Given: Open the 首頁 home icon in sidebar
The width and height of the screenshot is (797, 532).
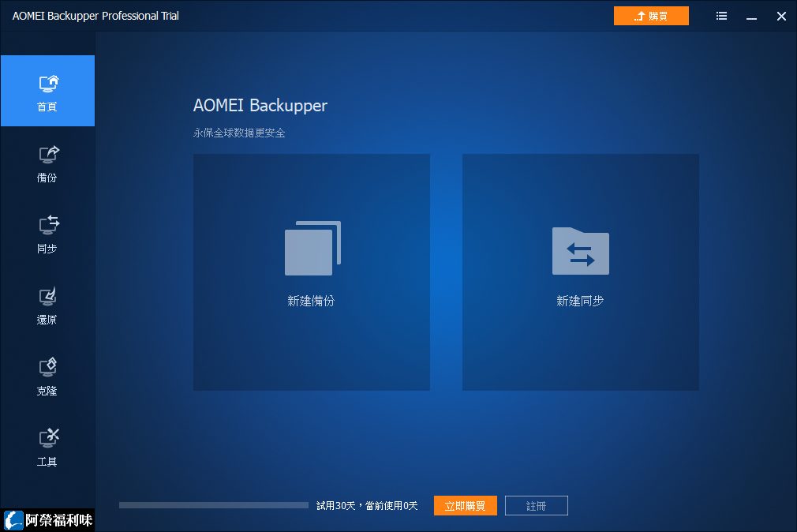Looking at the screenshot, I should coord(47,82).
